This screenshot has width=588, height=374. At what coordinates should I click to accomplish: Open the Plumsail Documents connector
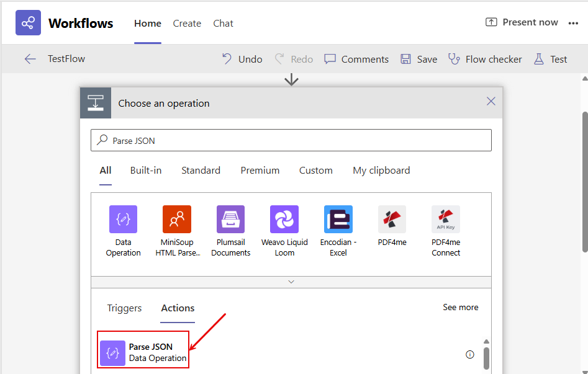230,220
